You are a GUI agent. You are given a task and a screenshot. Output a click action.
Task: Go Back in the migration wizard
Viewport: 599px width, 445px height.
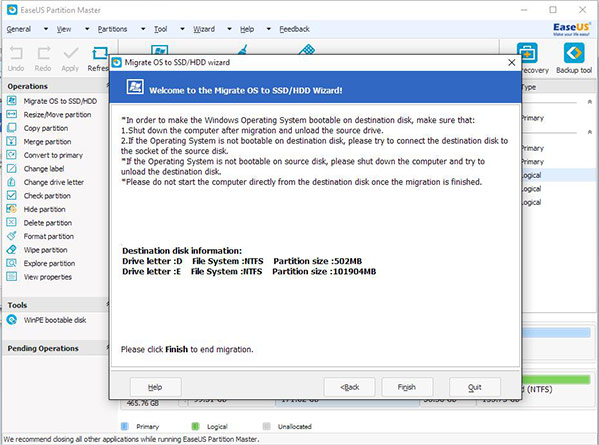pyautogui.click(x=349, y=387)
